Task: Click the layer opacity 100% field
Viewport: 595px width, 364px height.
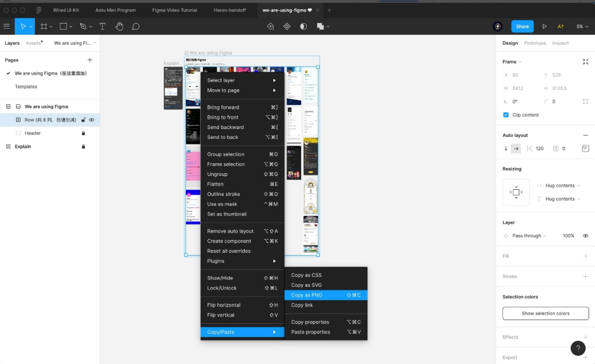Action: tap(568, 236)
